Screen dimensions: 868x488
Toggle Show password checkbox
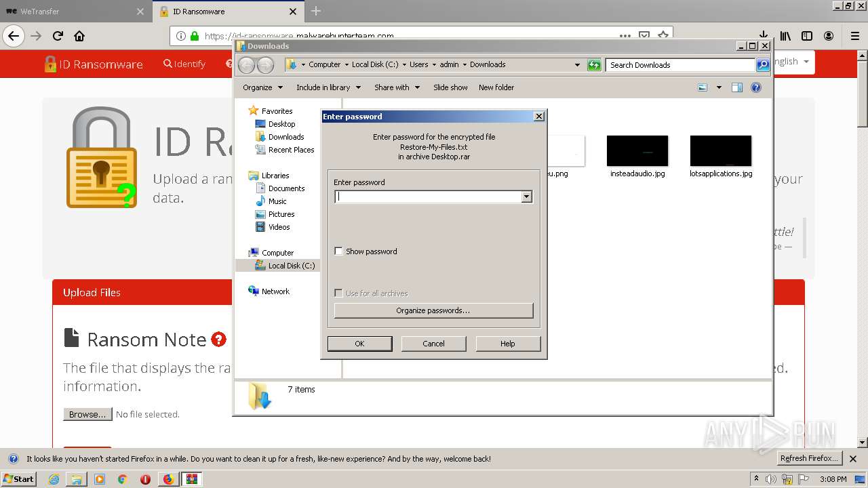point(338,251)
